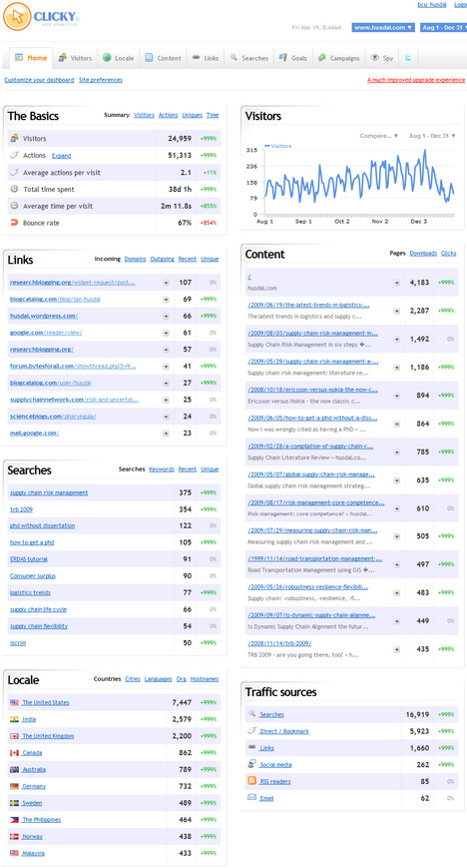Click the bcu_husdal account link
Screen dimensions: 467x868
[x=432, y=4]
